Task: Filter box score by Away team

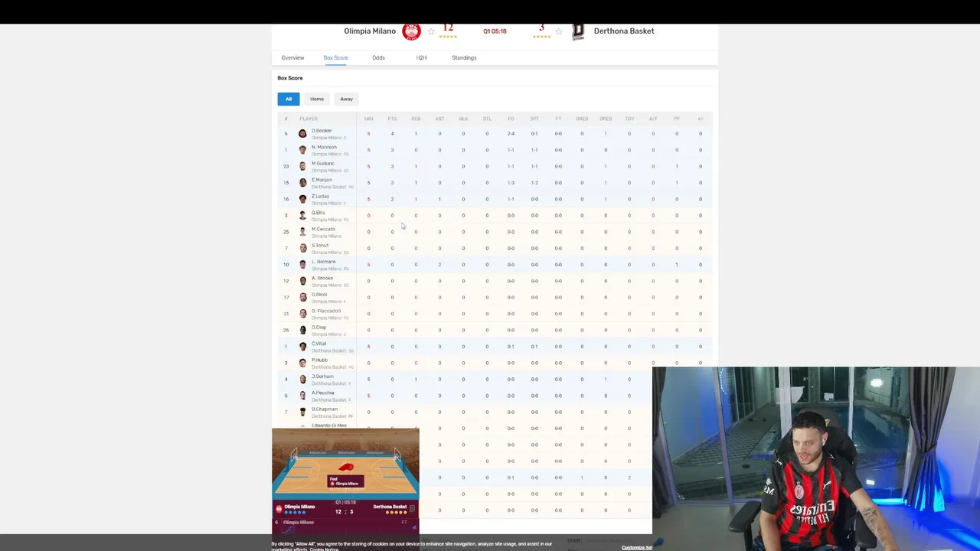Action: point(346,99)
